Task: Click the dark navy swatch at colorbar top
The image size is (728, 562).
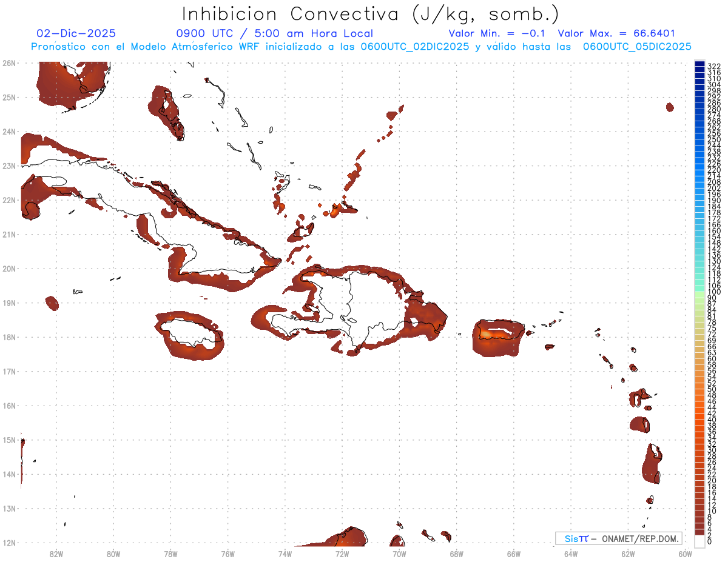Action: tap(700, 64)
